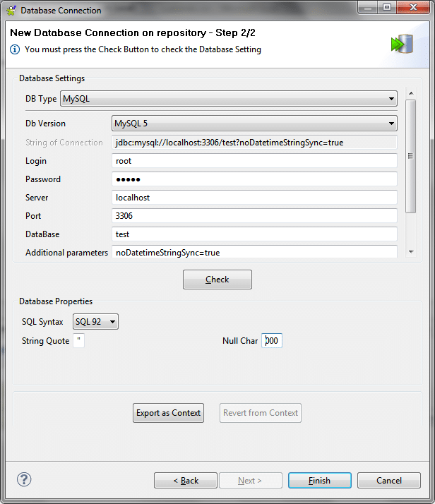Click the DataBase name field
435x504 pixels.
254,234
